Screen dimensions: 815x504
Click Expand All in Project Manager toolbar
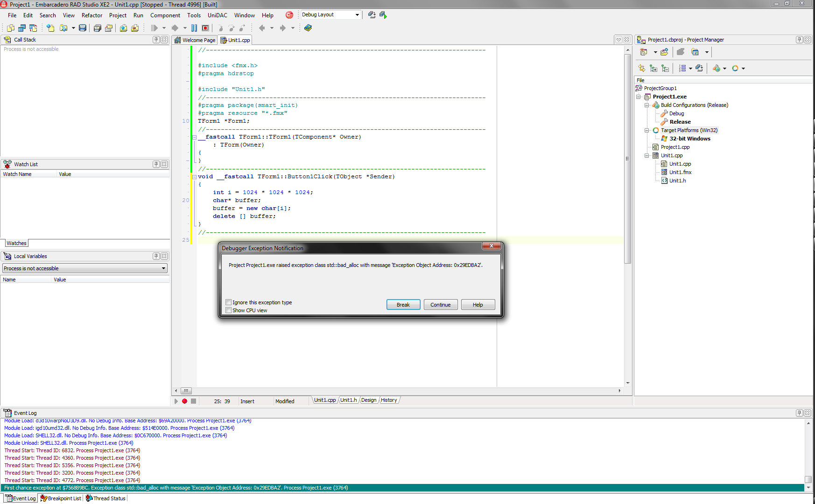[653, 69]
